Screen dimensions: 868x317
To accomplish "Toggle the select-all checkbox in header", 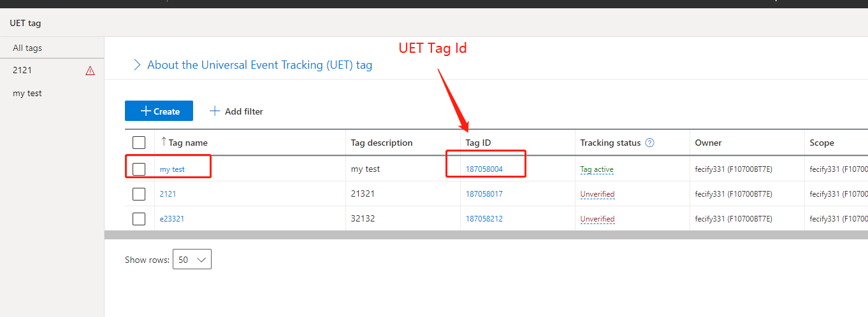I will 139,143.
